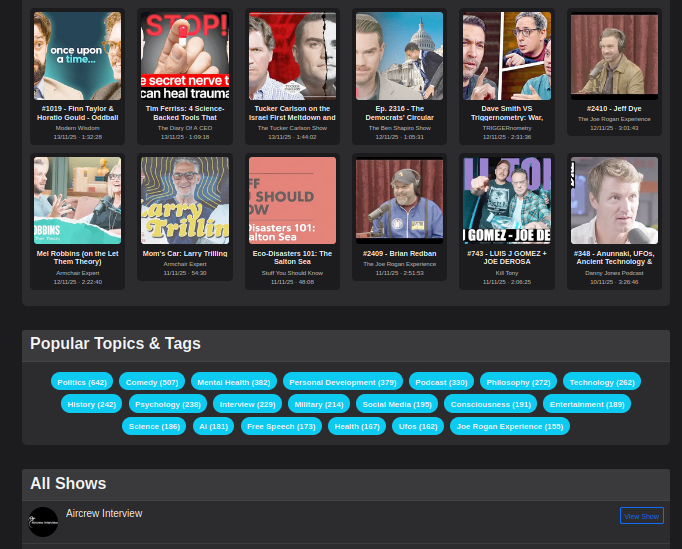The image size is (682, 549).
Task: Filter by the Comedy (507) tag
Action: tap(152, 382)
